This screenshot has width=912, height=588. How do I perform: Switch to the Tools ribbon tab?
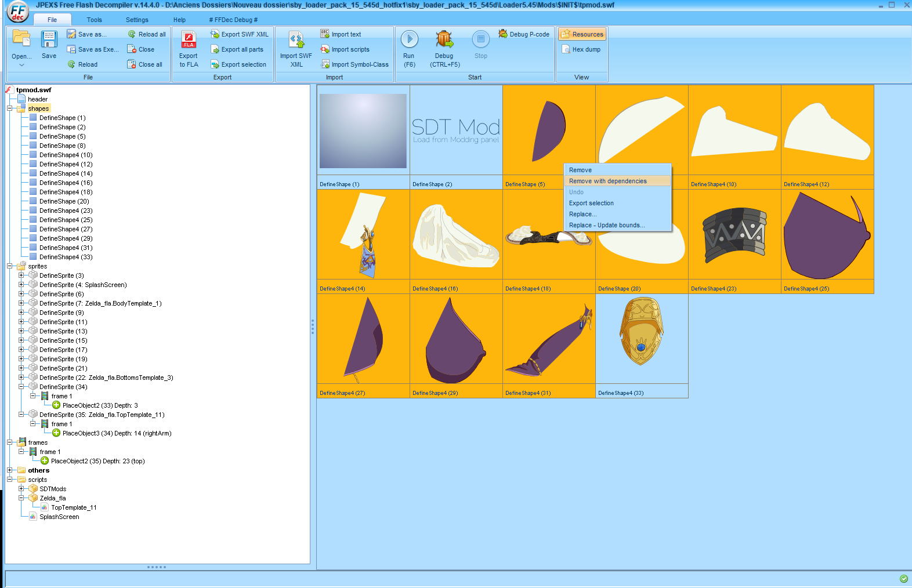pos(94,20)
